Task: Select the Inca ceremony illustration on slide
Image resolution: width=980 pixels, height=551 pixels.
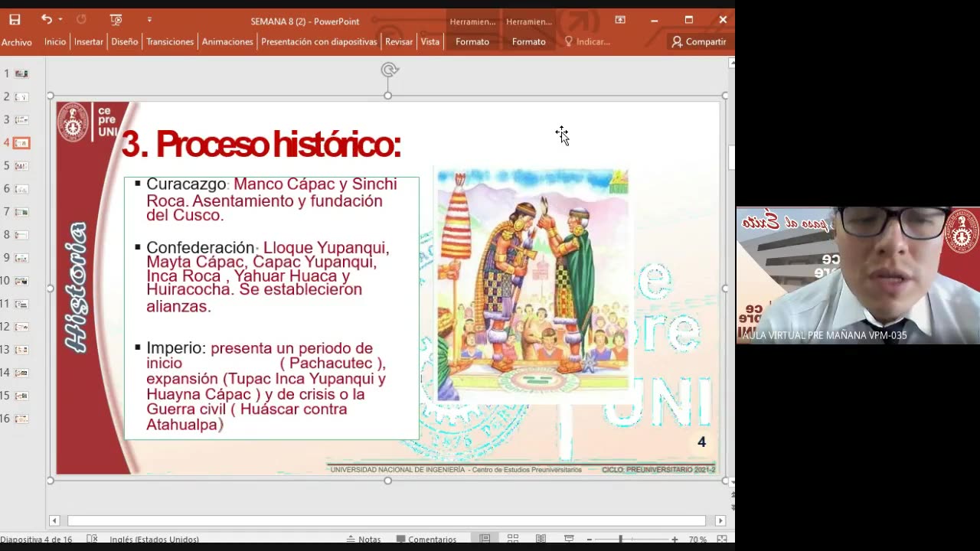Action: 533,285
